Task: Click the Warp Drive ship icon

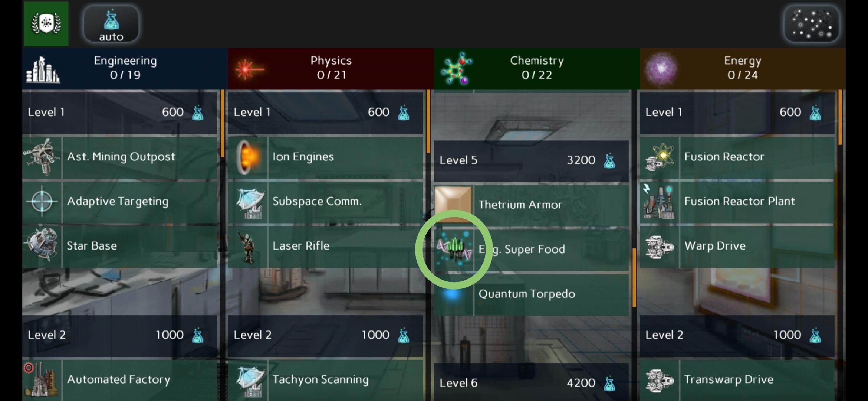Action: (660, 246)
